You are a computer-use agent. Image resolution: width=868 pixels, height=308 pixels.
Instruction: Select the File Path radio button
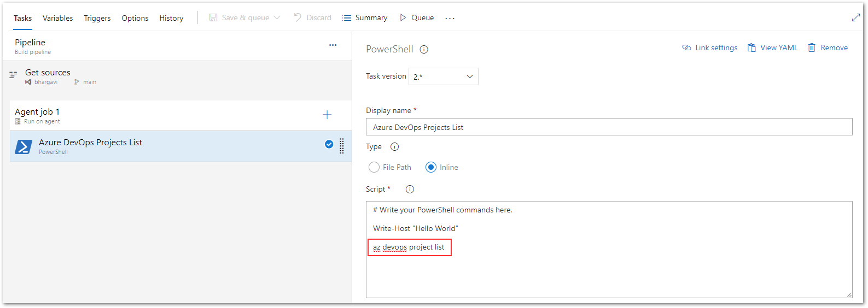[x=374, y=168]
